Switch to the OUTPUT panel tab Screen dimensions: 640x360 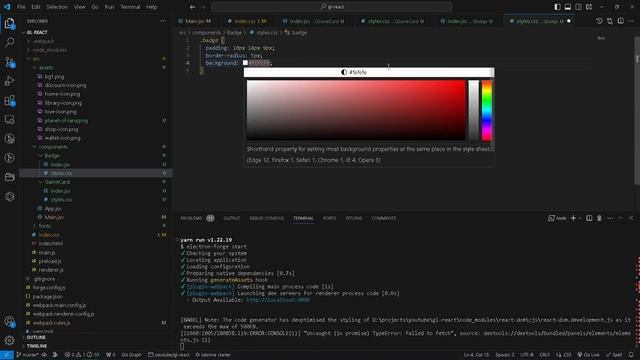pyautogui.click(x=232, y=218)
